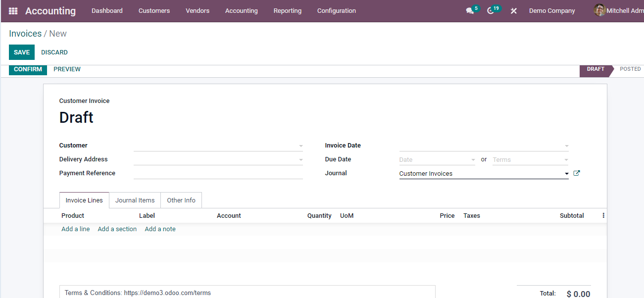Switch to Journal Items tab
The image size is (644, 298).
135,200
